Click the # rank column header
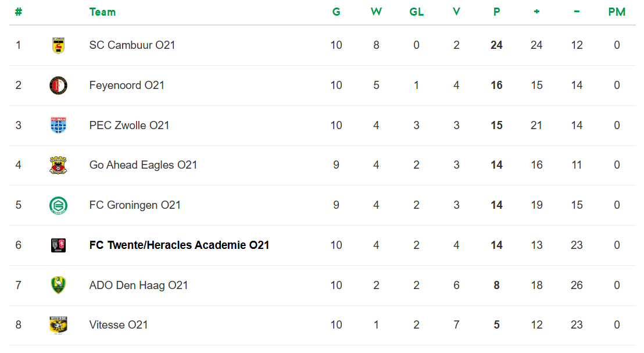The height and width of the screenshot is (353, 644). coord(19,12)
